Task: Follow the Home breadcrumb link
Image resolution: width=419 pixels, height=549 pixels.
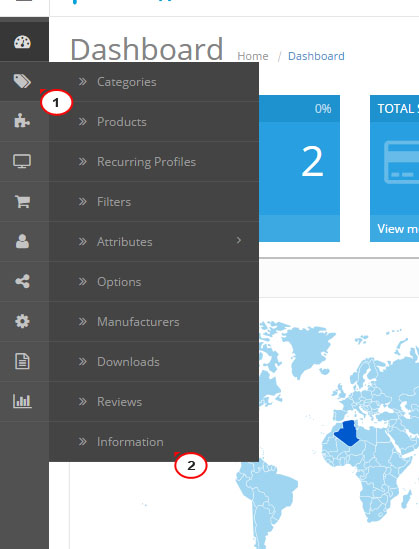Action: point(253,56)
